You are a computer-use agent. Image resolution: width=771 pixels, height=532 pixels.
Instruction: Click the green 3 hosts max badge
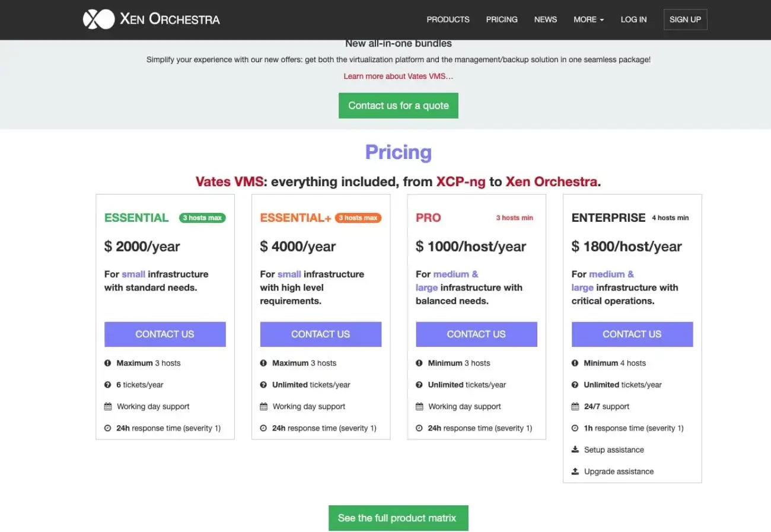pyautogui.click(x=202, y=218)
